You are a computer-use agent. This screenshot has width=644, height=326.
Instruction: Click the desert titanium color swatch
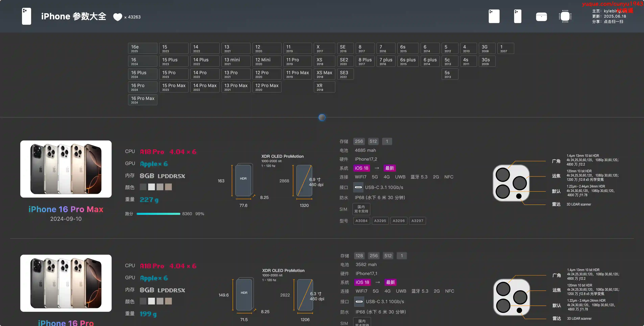(x=168, y=187)
